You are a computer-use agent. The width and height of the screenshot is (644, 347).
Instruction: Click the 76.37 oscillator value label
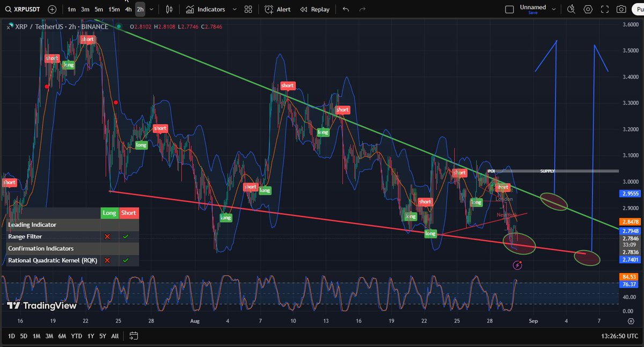(x=630, y=284)
